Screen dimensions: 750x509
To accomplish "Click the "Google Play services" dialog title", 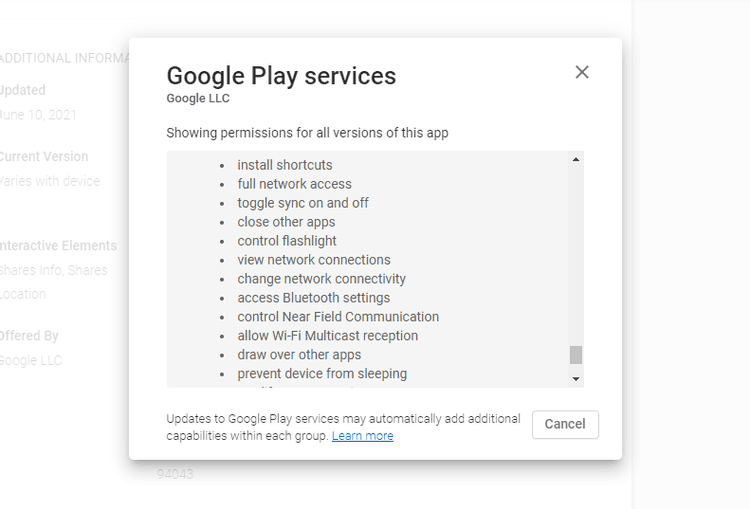I will pyautogui.click(x=281, y=76).
